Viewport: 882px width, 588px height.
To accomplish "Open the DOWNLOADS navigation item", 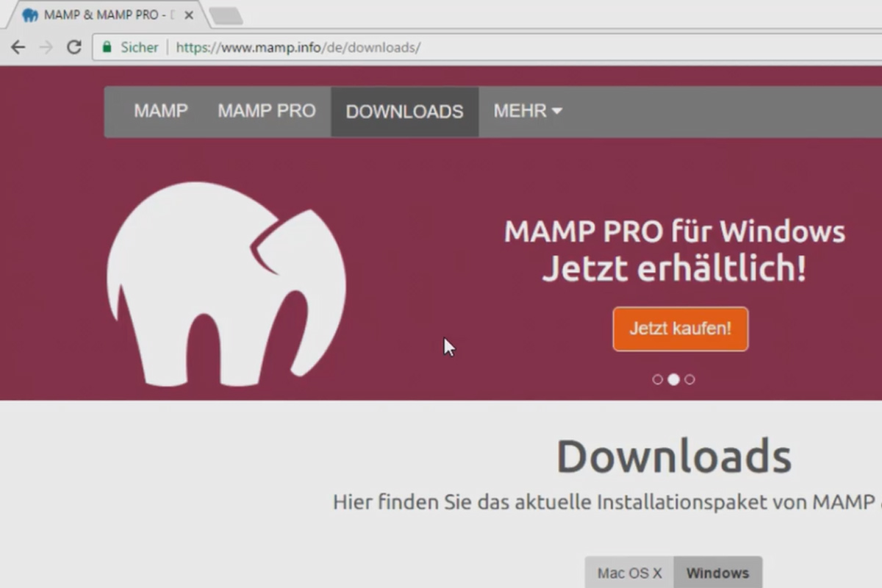I will point(405,112).
